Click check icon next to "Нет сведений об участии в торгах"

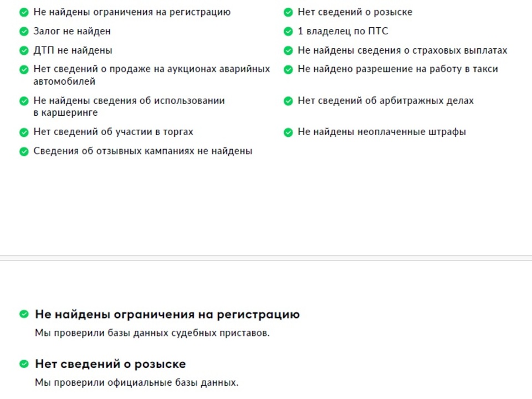[24, 132]
